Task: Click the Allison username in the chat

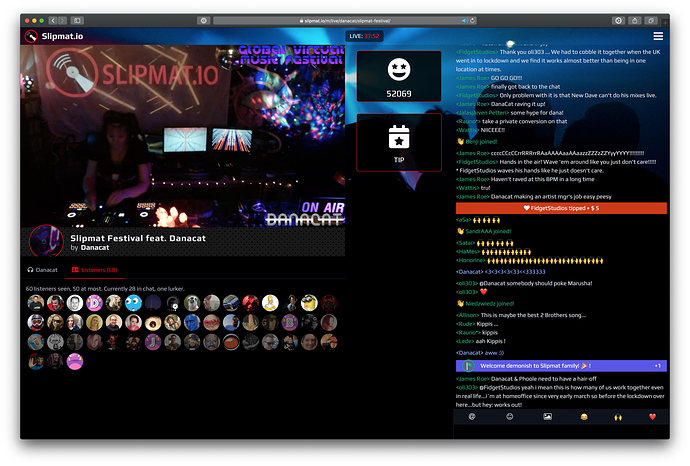Action: click(x=467, y=315)
